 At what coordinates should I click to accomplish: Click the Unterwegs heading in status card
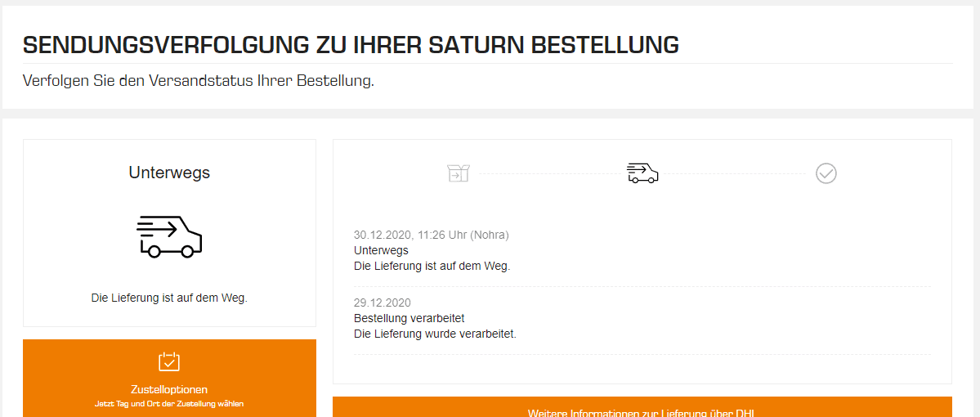coord(169,173)
